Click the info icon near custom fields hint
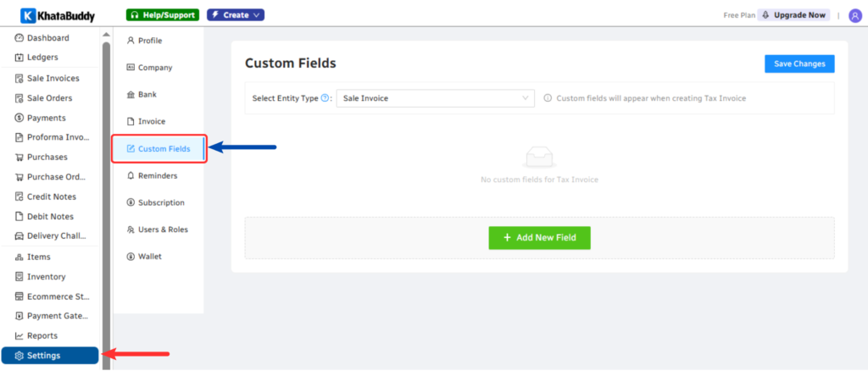Viewport: 868px width, 371px height. [x=548, y=98]
